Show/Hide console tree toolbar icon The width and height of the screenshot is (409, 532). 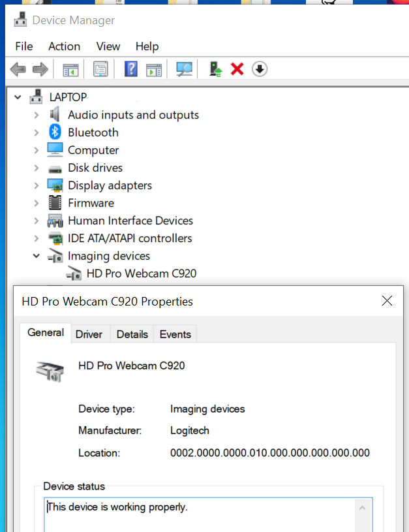click(70, 70)
